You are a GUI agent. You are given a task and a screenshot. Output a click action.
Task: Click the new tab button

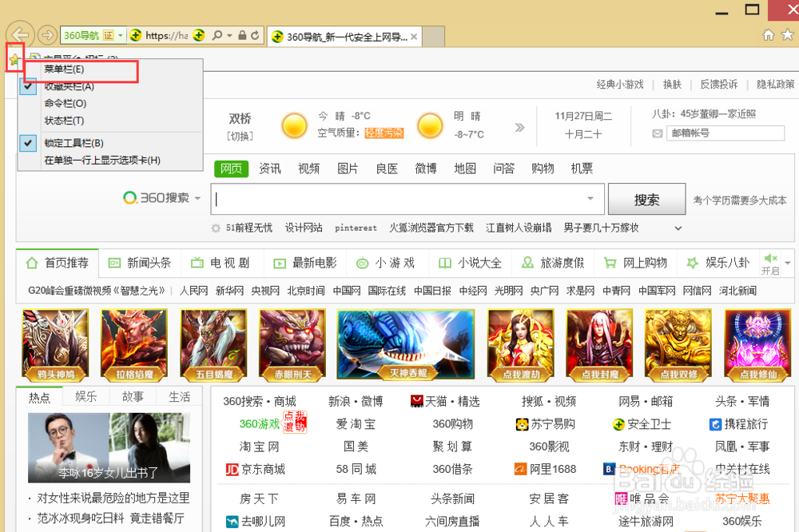pyautogui.click(x=433, y=37)
